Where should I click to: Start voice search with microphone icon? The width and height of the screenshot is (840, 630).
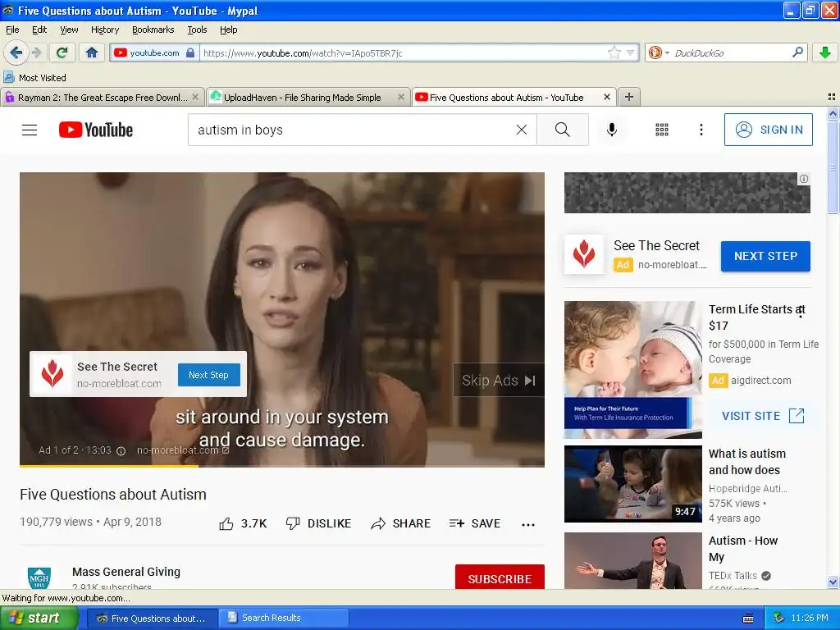tap(612, 130)
